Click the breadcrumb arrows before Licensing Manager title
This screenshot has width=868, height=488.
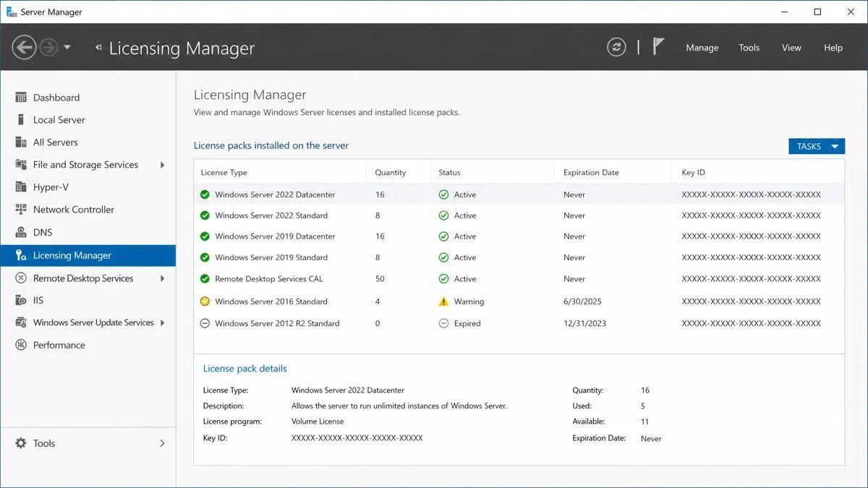tap(98, 48)
